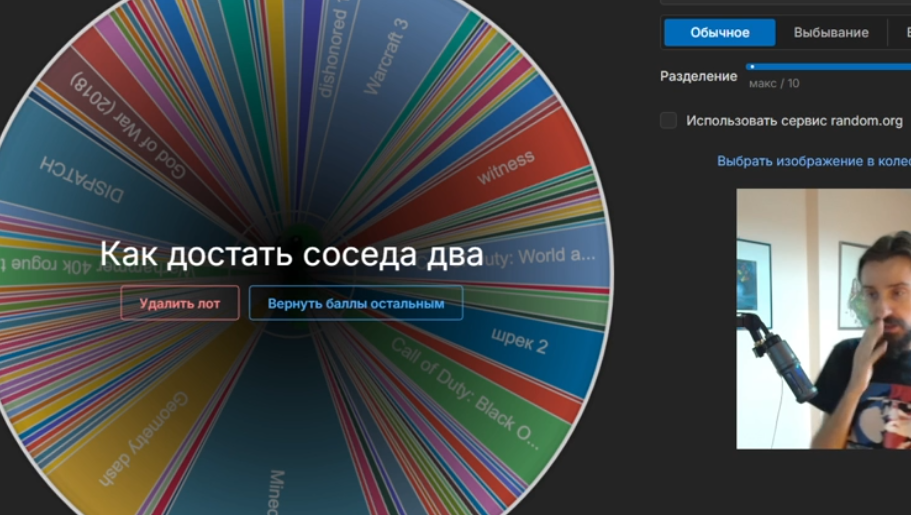Image resolution: width=911 pixels, height=515 pixels.
Task: Click the Как достать соседа два winner text
Action: click(291, 255)
